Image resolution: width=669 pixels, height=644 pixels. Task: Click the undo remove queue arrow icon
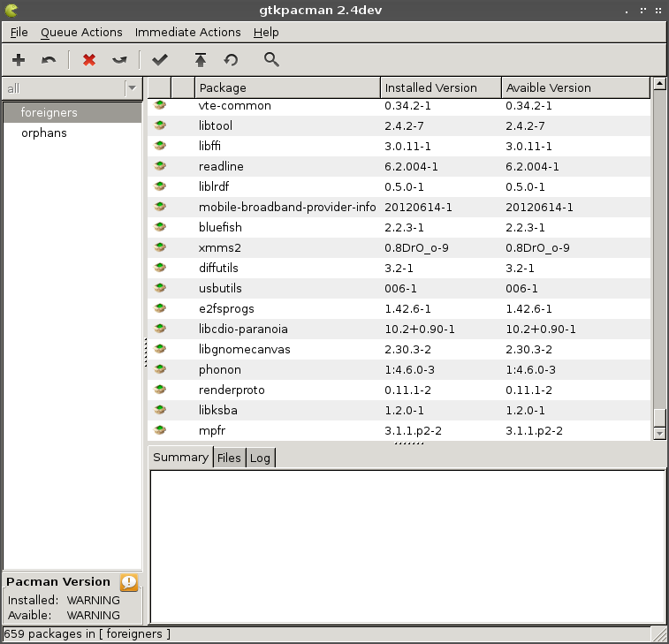119,60
